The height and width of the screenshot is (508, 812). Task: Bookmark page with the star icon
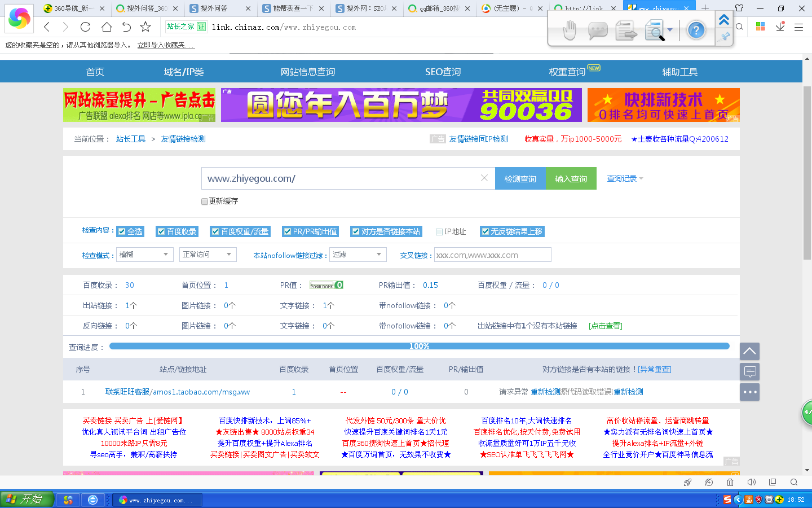click(x=145, y=27)
